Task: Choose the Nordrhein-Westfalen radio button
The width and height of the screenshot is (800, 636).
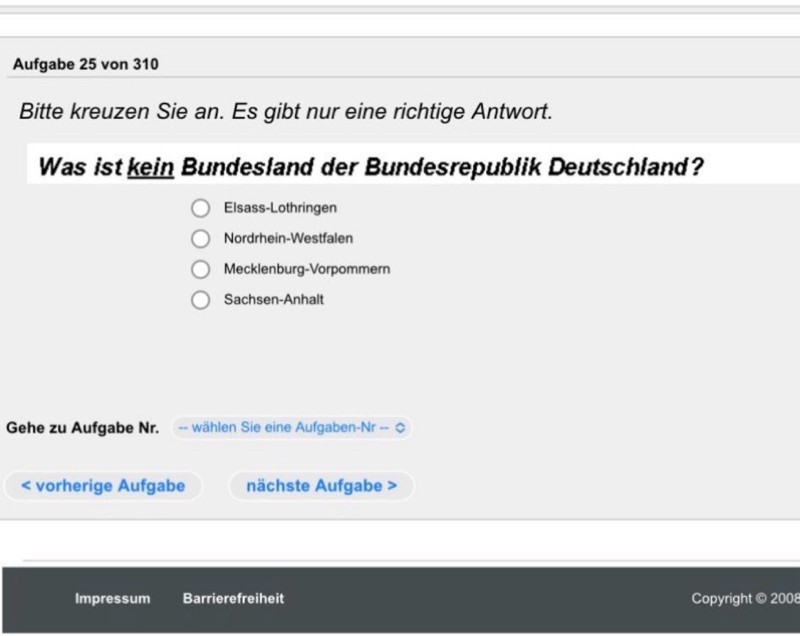Action: pyautogui.click(x=201, y=239)
